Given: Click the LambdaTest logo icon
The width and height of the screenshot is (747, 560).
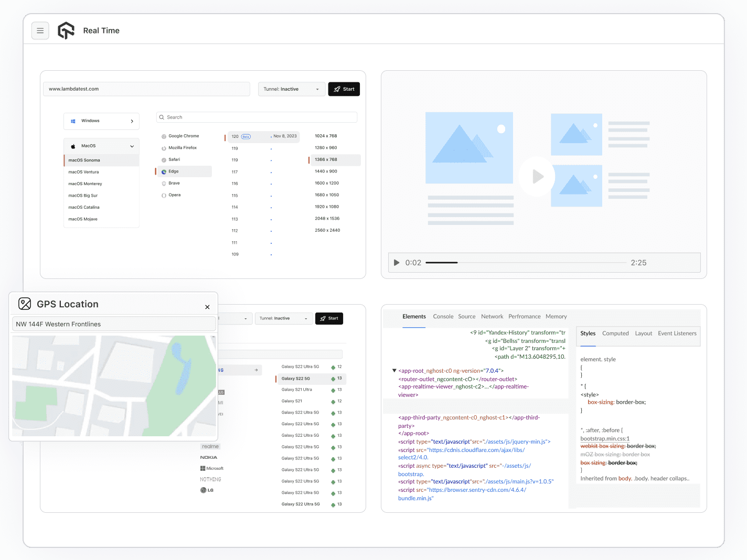Looking at the screenshot, I should tap(66, 31).
